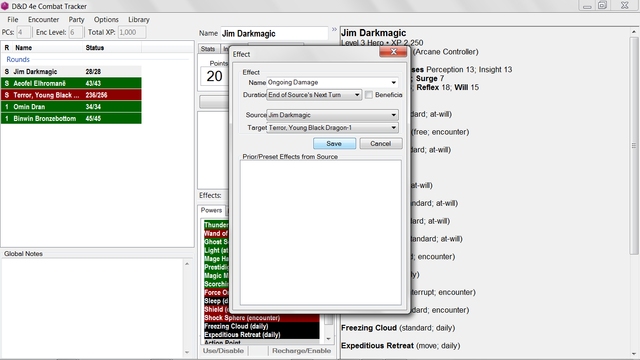The width and height of the screenshot is (640, 360).
Task: Open the Target dropdown showing Terror, Young Black Dragon
Action: pyautogui.click(x=333, y=128)
